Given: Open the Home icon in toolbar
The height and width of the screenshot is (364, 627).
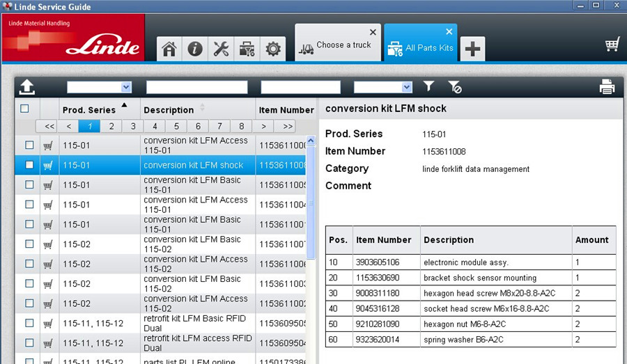Looking at the screenshot, I should (x=169, y=49).
